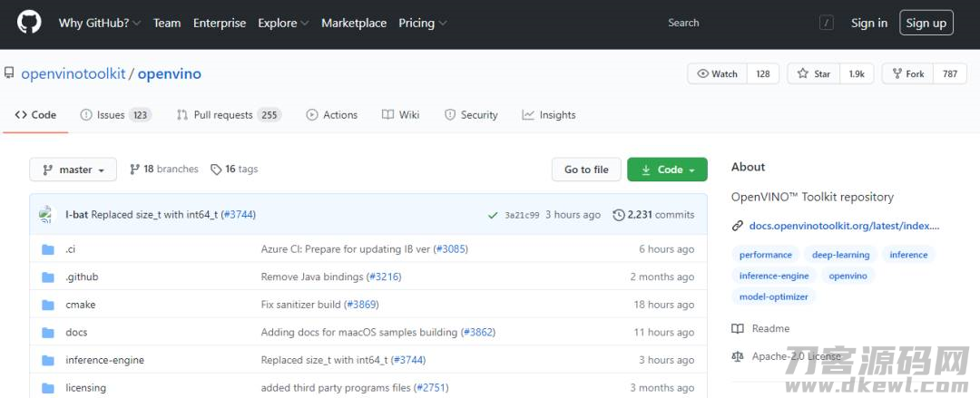Screen dimensions: 980x398
Task: Click the folder icon beside cmake
Action: point(48,305)
